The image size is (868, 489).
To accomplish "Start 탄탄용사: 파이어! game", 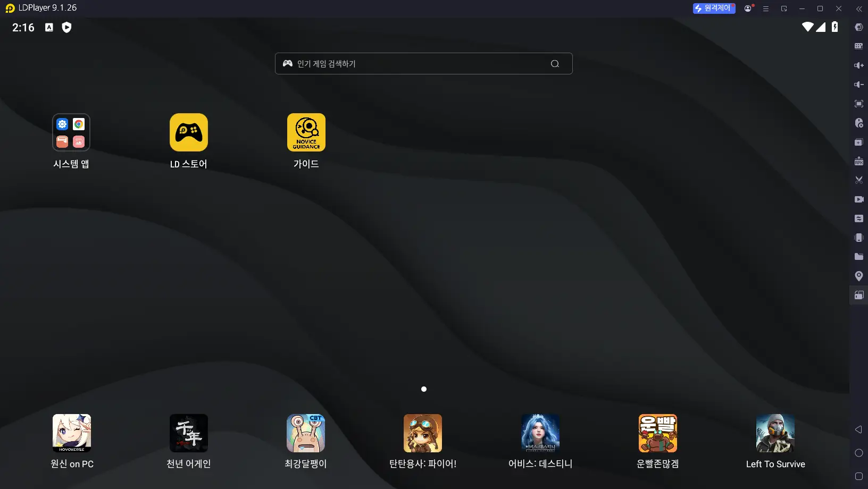I will coord(423,433).
